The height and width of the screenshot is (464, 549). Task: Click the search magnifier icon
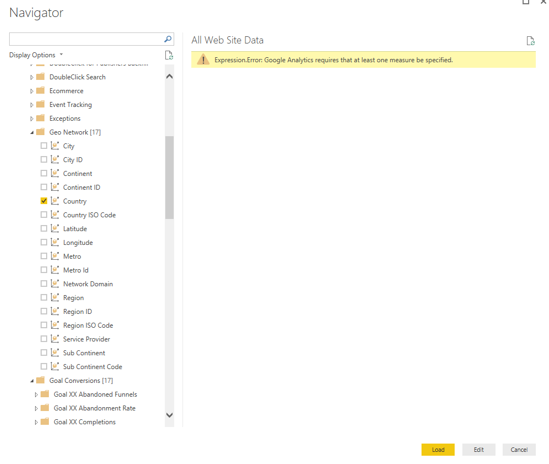click(x=168, y=39)
